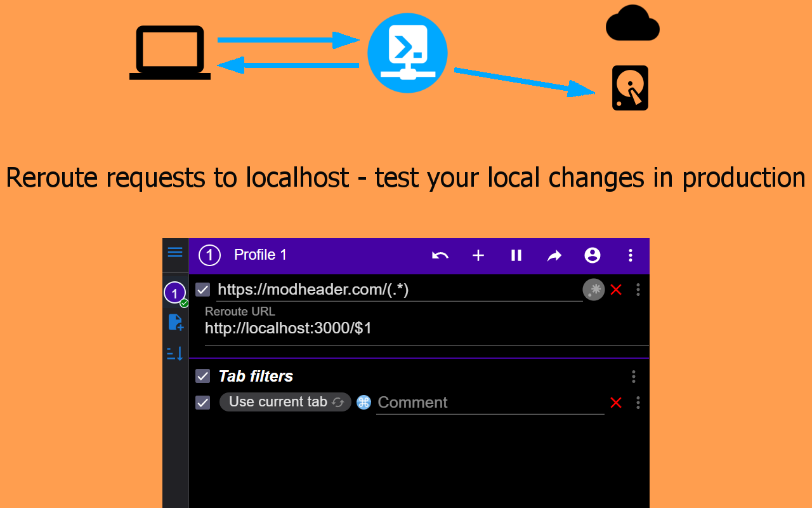Open options menu for current tab filter
The width and height of the screenshot is (812, 508).
click(638, 403)
